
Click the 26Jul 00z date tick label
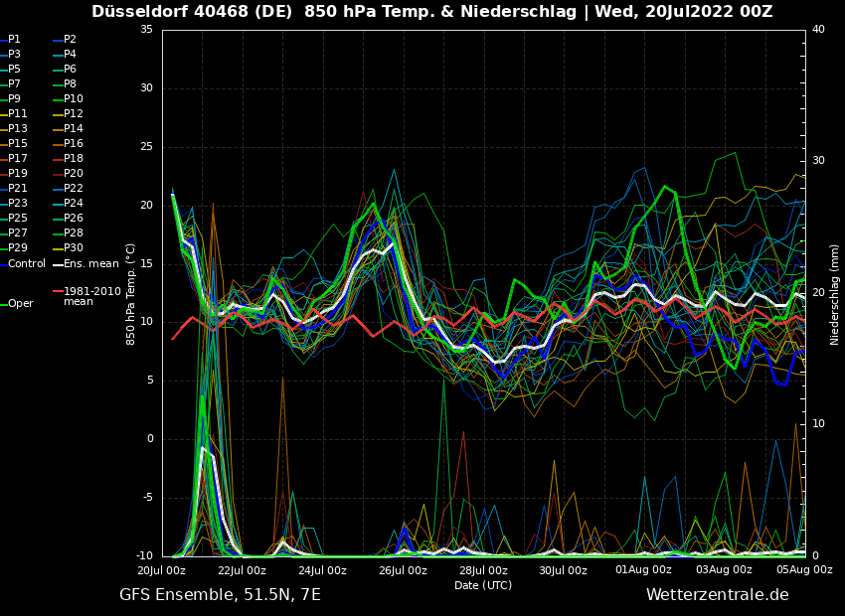point(403,570)
